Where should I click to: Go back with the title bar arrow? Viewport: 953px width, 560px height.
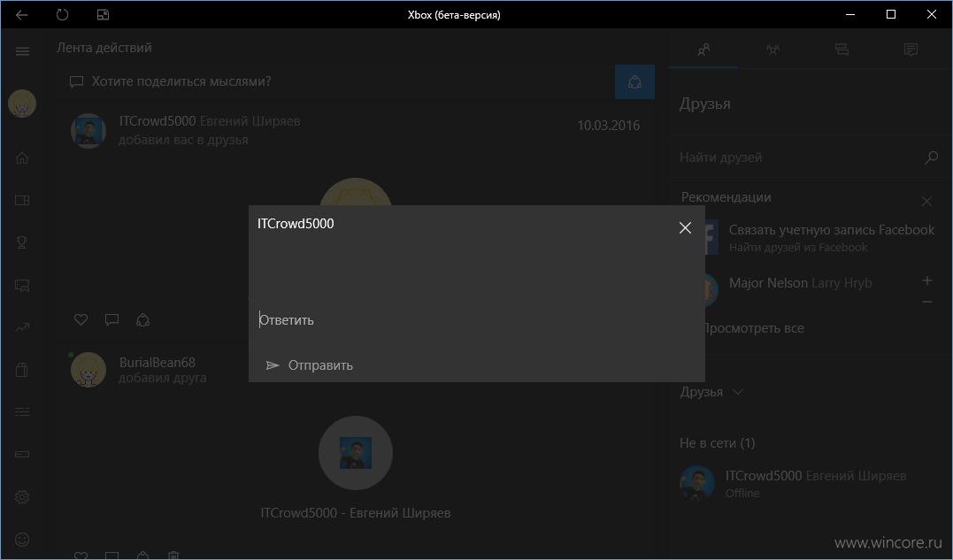[22, 14]
